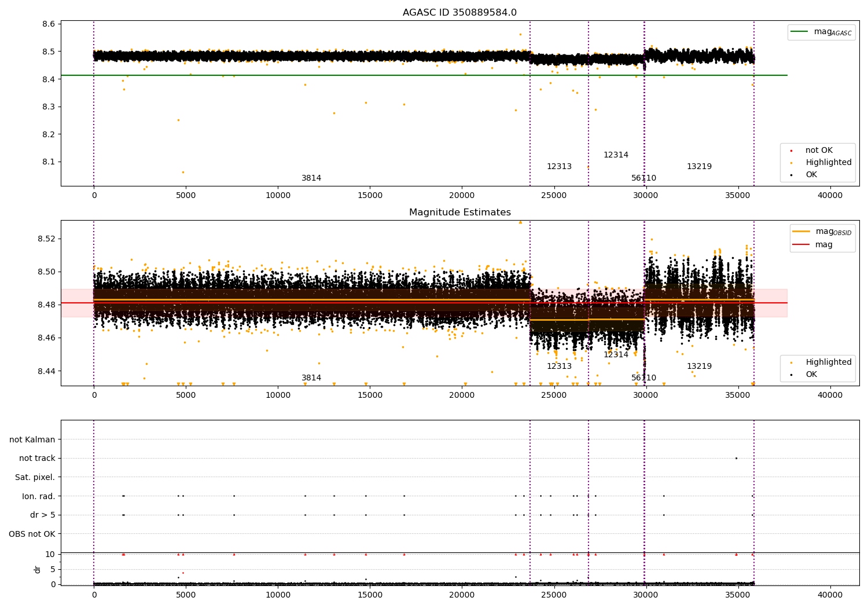Screen dimensions: 868x608
Task: Click OBSID label 12314 in the top plot
Action: pos(616,155)
